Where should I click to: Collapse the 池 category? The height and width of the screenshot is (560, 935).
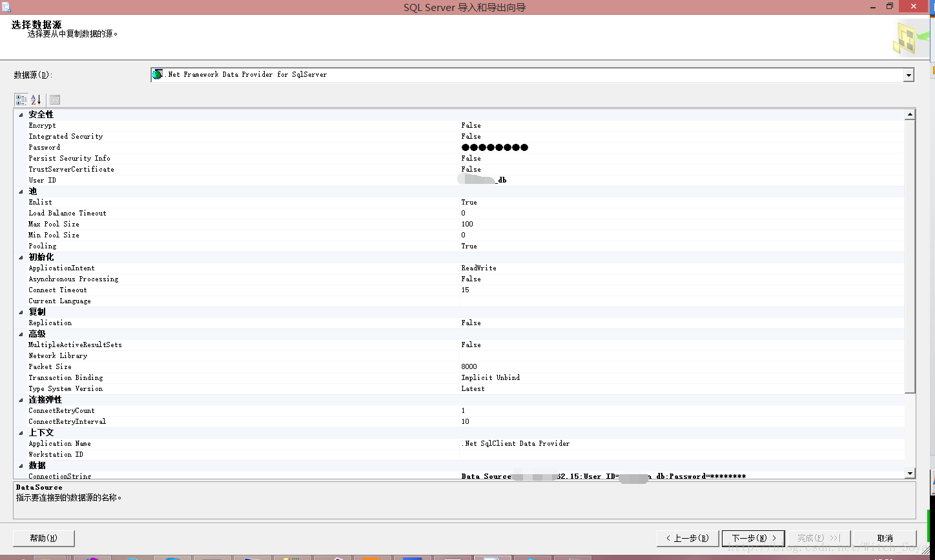pos(21,191)
